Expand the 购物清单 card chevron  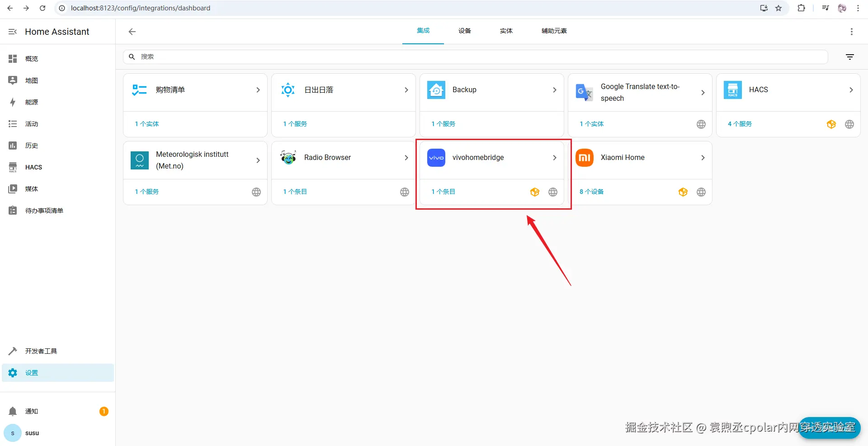[x=258, y=90]
